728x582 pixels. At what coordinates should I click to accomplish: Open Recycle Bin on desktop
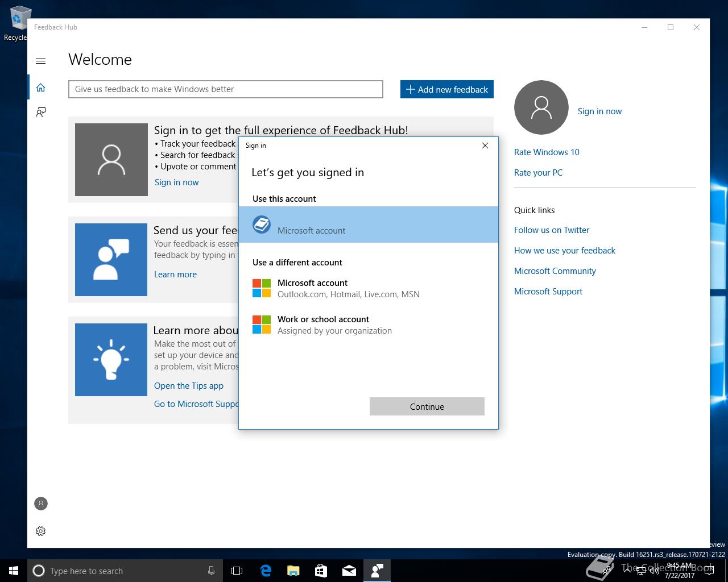click(17, 24)
